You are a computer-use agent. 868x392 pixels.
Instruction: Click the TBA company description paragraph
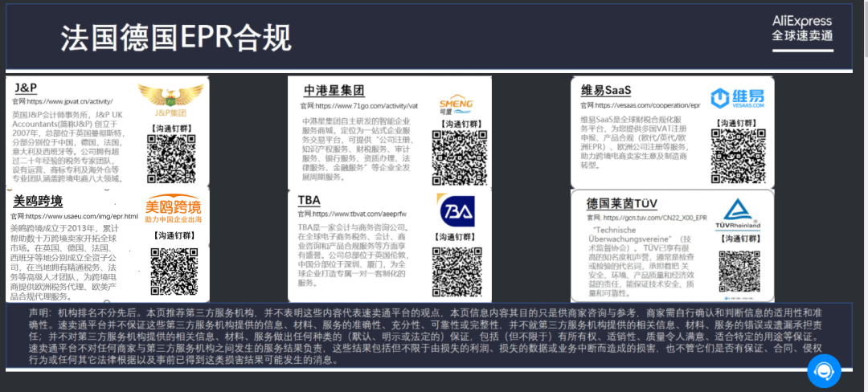click(x=353, y=255)
